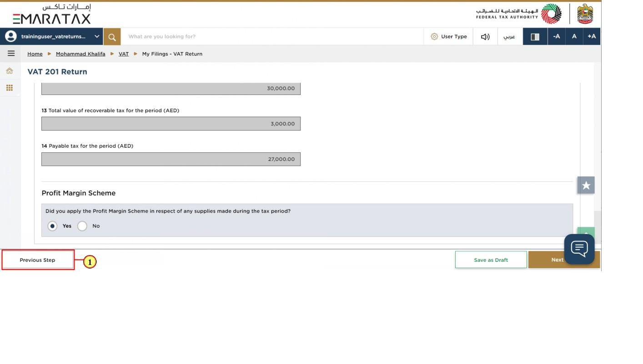Toggle the high-contrast display icon
Screen dimensions: 643x364
coord(535,36)
